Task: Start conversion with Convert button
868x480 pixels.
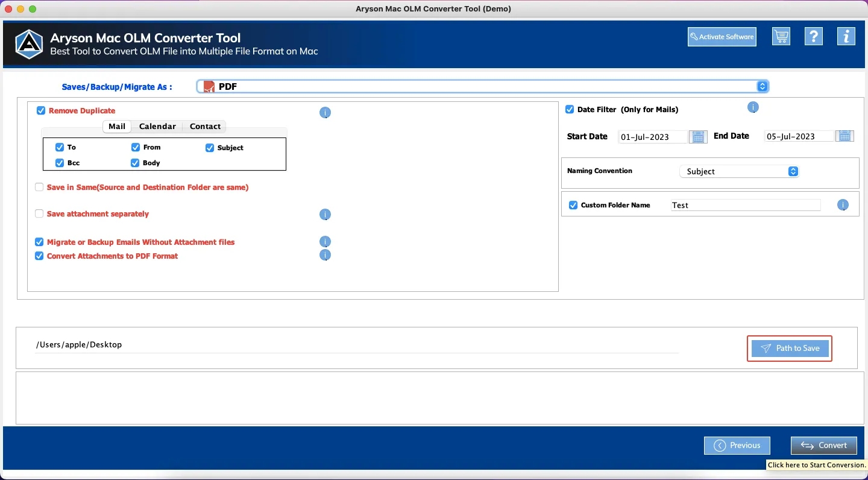Action: click(x=824, y=446)
